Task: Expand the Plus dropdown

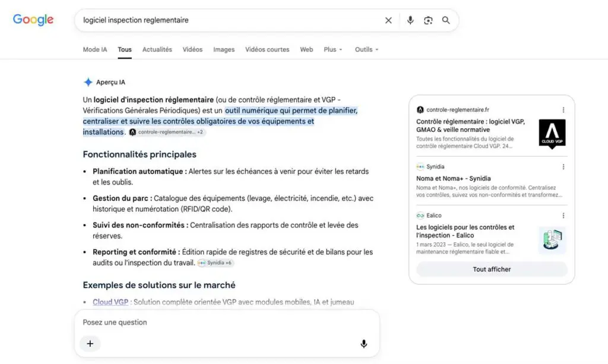Action: click(333, 50)
